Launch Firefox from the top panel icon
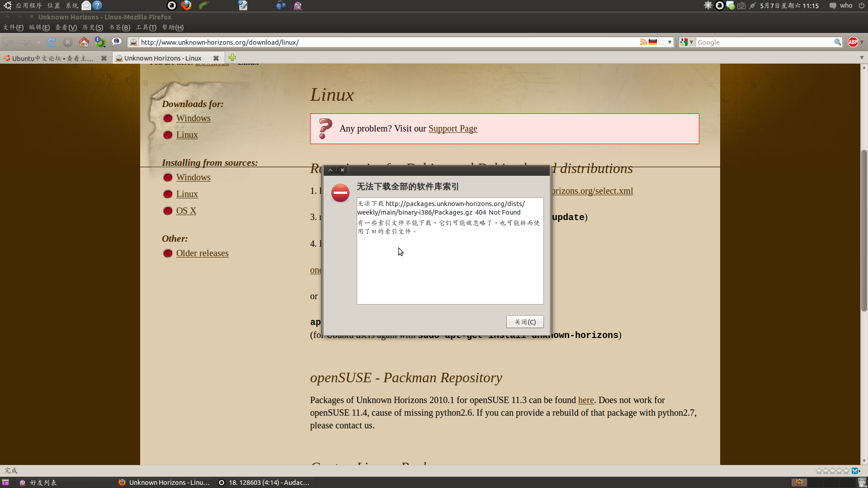 (x=186, y=5)
